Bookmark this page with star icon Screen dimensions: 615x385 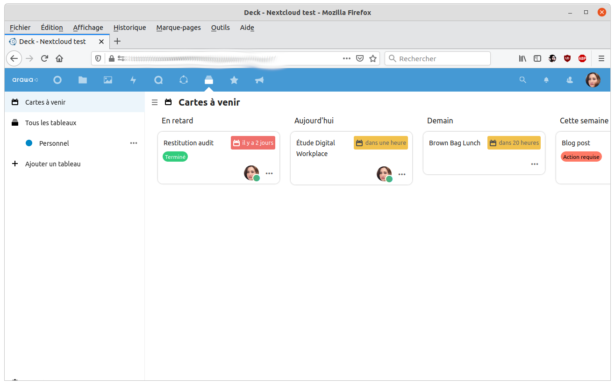[373, 58]
